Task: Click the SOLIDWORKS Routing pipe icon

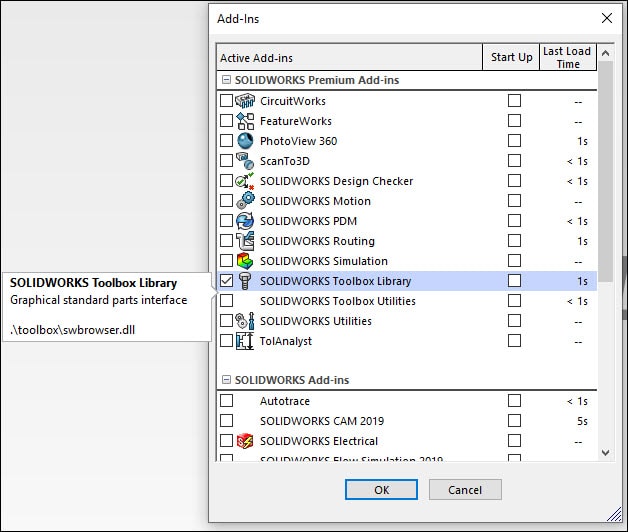Action: (x=245, y=241)
